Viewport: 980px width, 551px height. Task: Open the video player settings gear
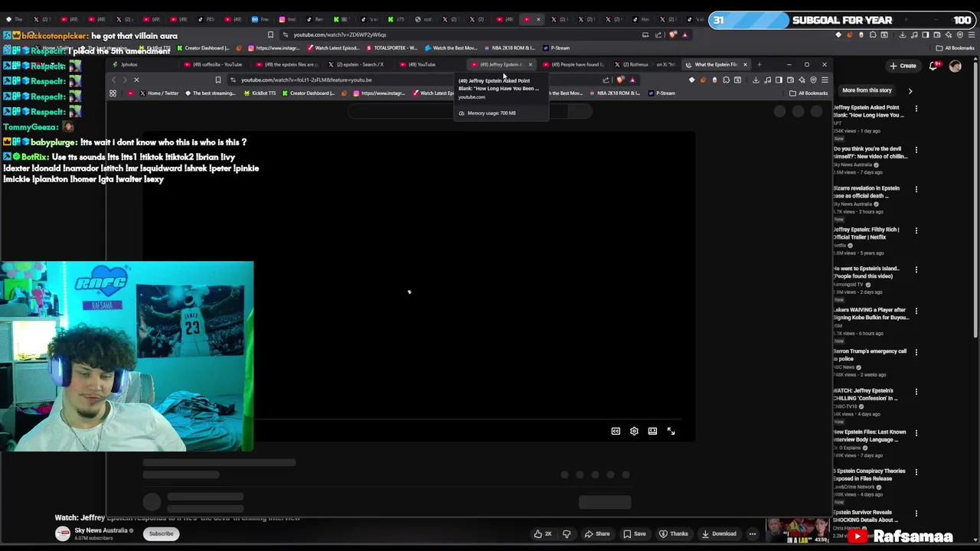coord(634,432)
